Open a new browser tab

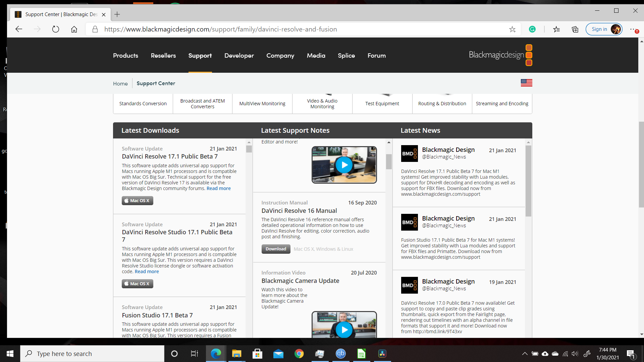click(x=117, y=14)
